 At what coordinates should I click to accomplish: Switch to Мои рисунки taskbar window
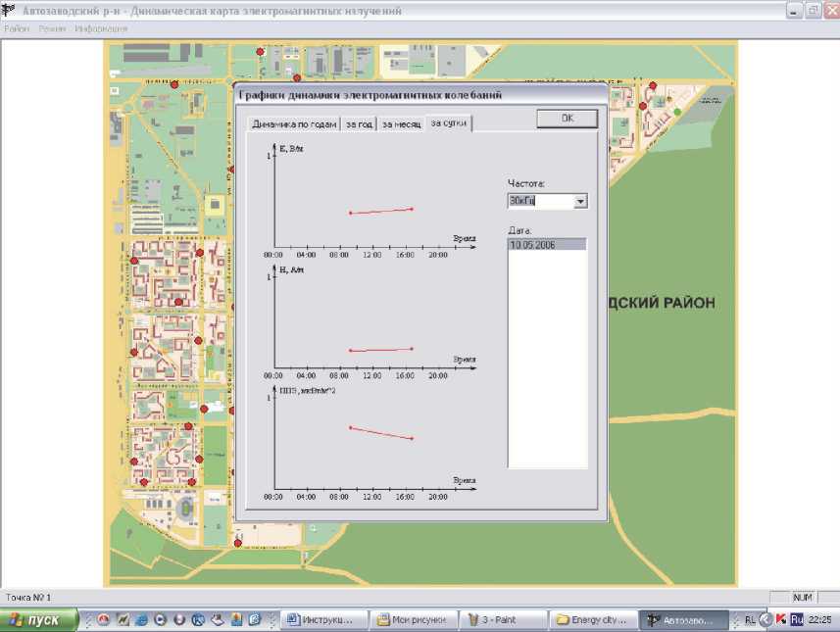click(x=414, y=620)
